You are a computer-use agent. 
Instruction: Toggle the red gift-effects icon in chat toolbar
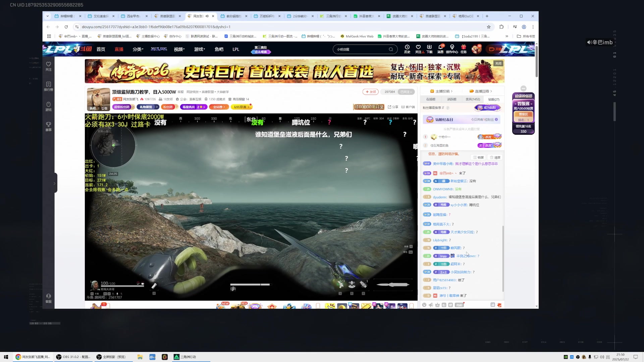pos(499,305)
